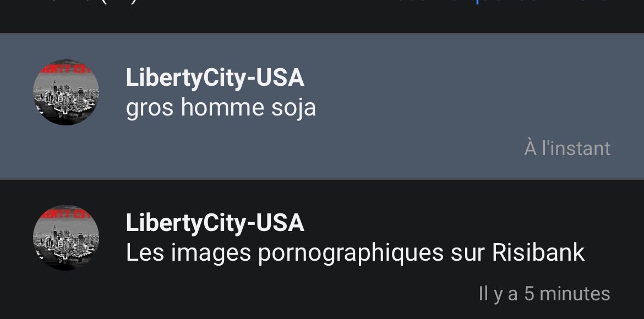Tap LibertyCity-USA avatar in the older notification
The height and width of the screenshot is (319, 644).
pyautogui.click(x=66, y=237)
